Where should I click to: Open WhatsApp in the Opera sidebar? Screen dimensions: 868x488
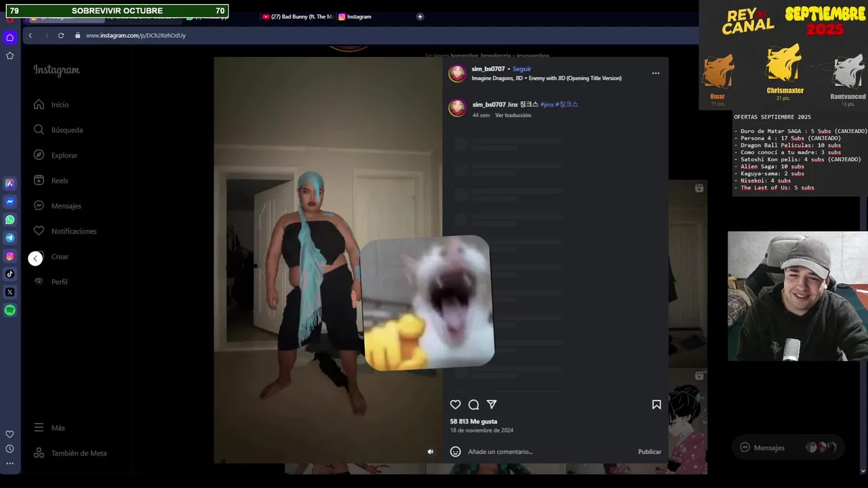(9, 220)
